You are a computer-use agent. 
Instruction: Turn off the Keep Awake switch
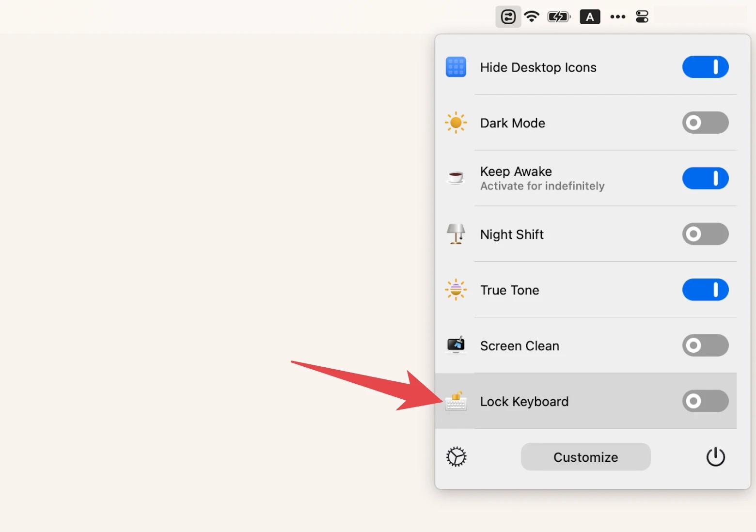tap(705, 178)
